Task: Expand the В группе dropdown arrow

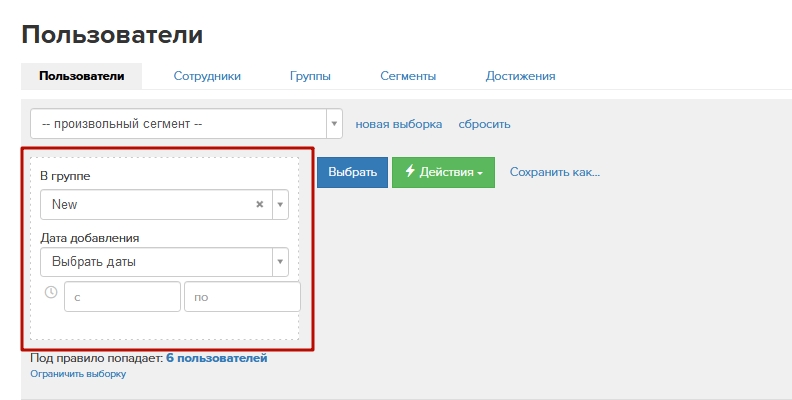Action: click(x=280, y=204)
